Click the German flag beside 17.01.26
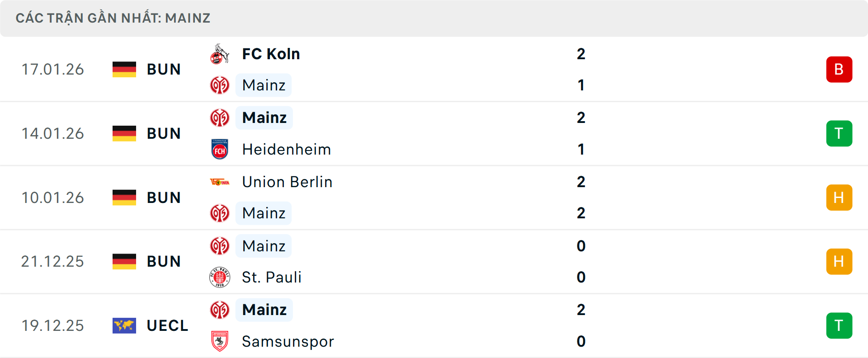 [x=124, y=70]
